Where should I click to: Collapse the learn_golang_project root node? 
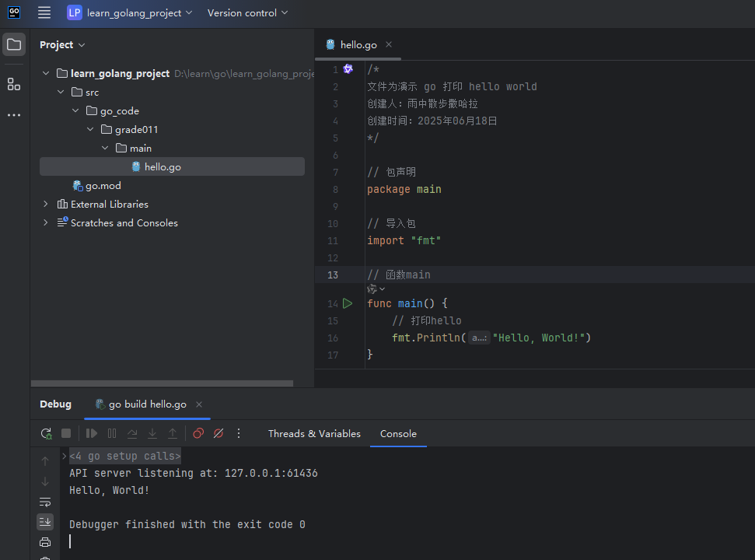click(x=46, y=73)
